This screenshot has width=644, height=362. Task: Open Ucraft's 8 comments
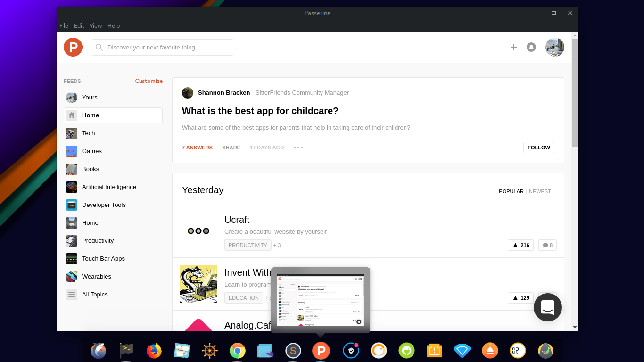[547, 245]
